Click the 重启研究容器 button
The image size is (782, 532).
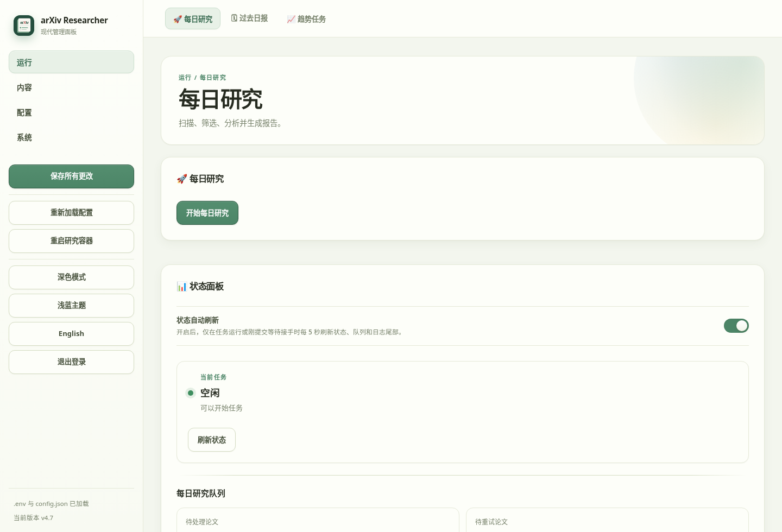[x=71, y=241]
